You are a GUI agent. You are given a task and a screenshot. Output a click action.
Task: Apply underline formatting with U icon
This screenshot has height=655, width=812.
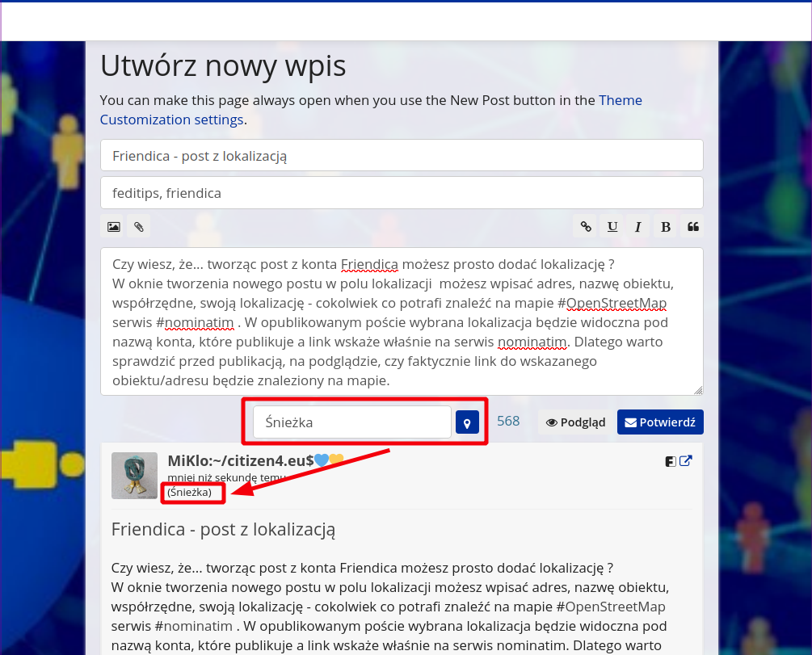612,227
